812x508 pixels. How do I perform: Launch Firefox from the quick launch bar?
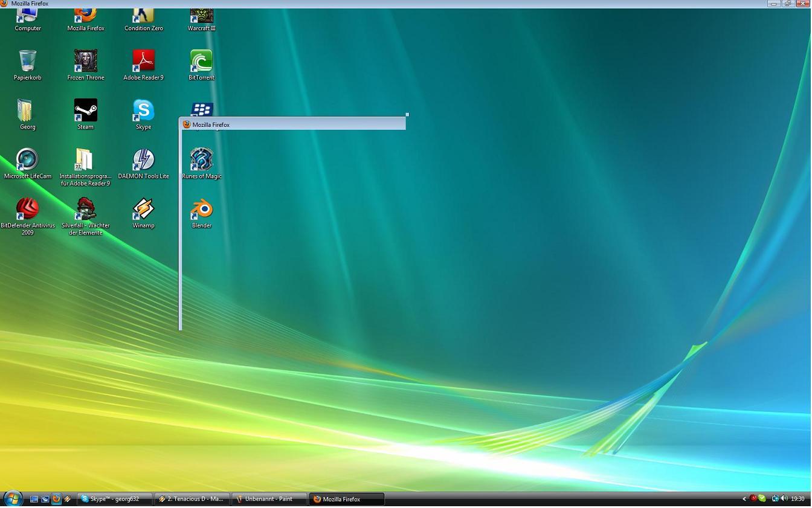[x=56, y=499]
